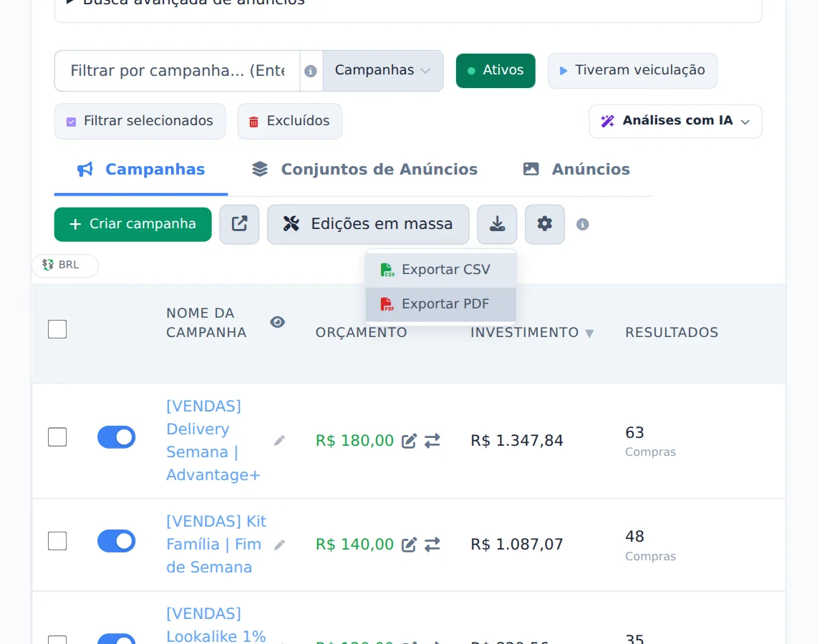Screen dimensions: 817x644
Task: Open the Delivery Semana Advantage+ campaign link
Action: 213,441
